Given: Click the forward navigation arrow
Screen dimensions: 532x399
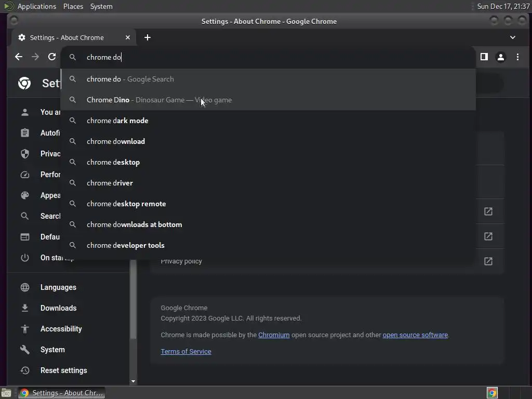Looking at the screenshot, I should pyautogui.click(x=35, y=57).
